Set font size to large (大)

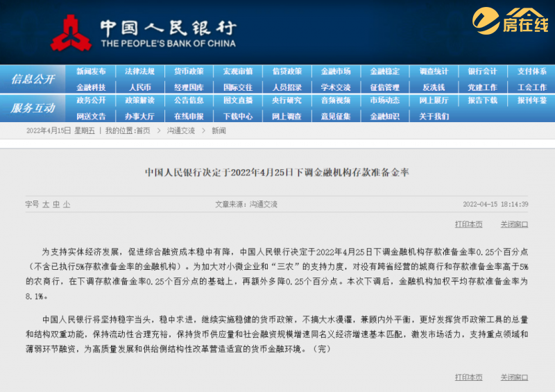[x=46, y=205]
